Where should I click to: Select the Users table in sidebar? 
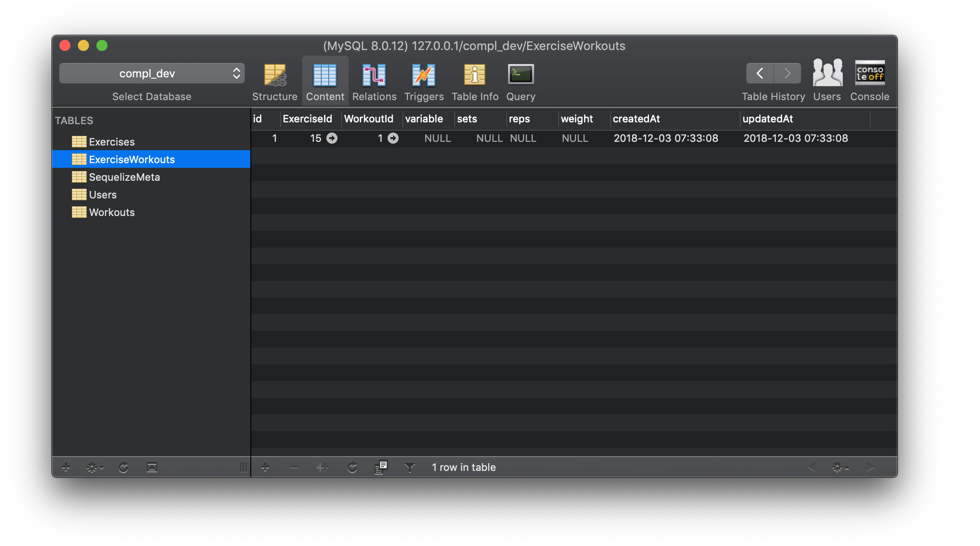coord(152,195)
